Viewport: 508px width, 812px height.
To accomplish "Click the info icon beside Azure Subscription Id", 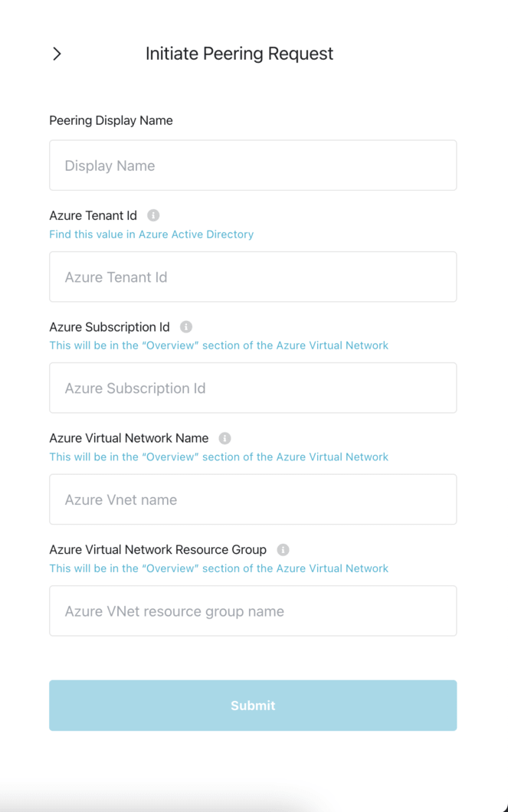I will [x=186, y=327].
